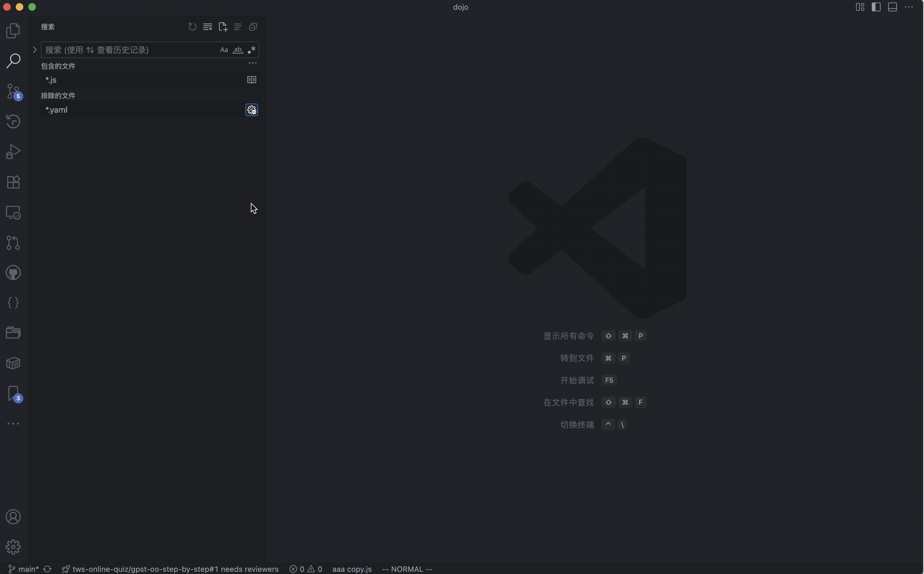Toggle search only in open editors
This screenshot has height=574, width=924.
252,80
